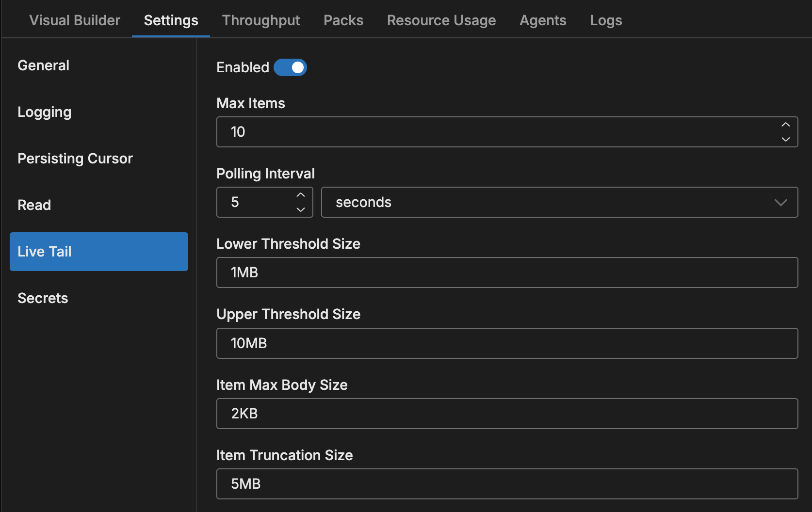The image size is (812, 512).
Task: Open the Throughput tab
Action: [260, 20]
